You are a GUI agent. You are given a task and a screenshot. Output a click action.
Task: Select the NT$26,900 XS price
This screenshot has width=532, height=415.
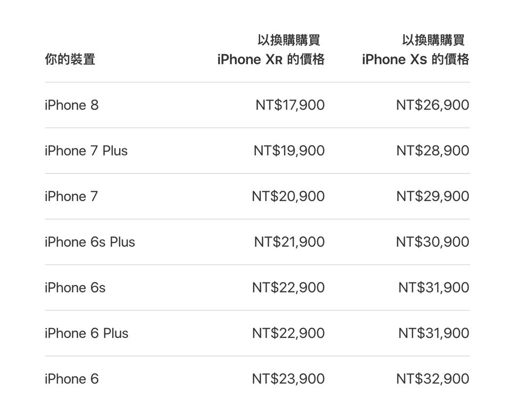click(x=433, y=105)
